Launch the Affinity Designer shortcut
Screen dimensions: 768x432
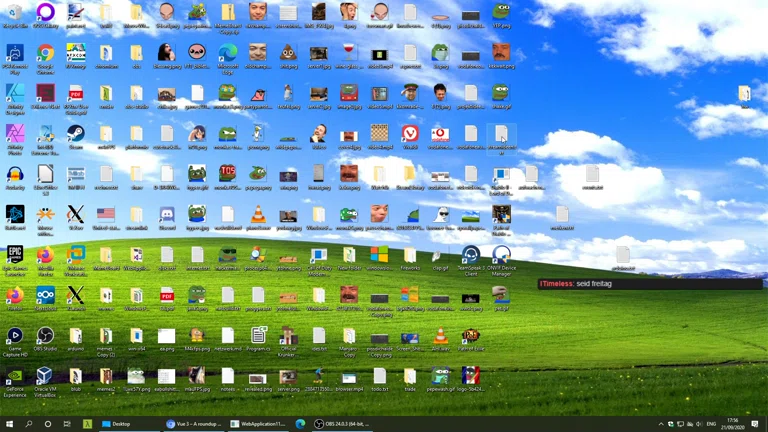15,99
